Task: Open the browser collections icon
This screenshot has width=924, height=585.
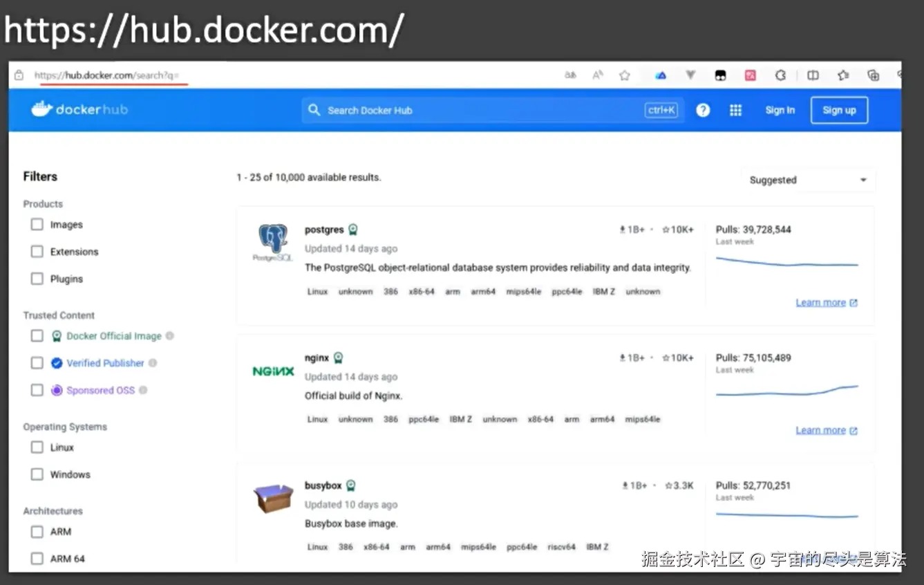Action: (874, 75)
